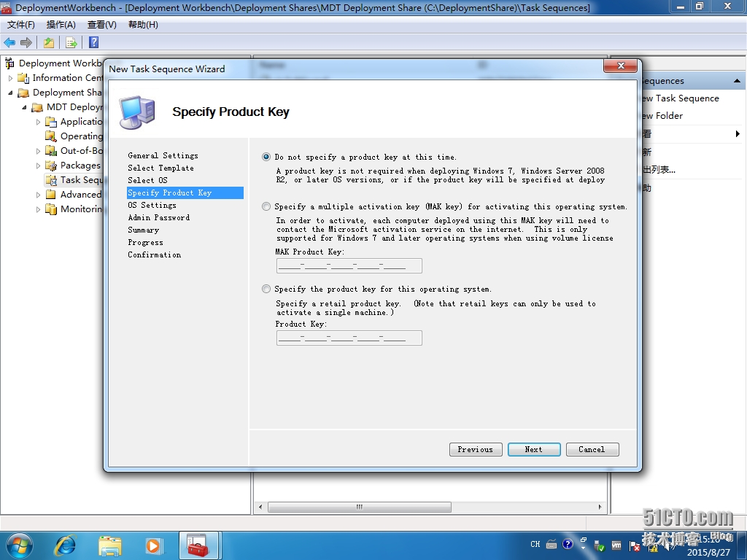This screenshot has height=560, width=747.
Task: Click the tray vm tools icon
Action: [x=616, y=545]
